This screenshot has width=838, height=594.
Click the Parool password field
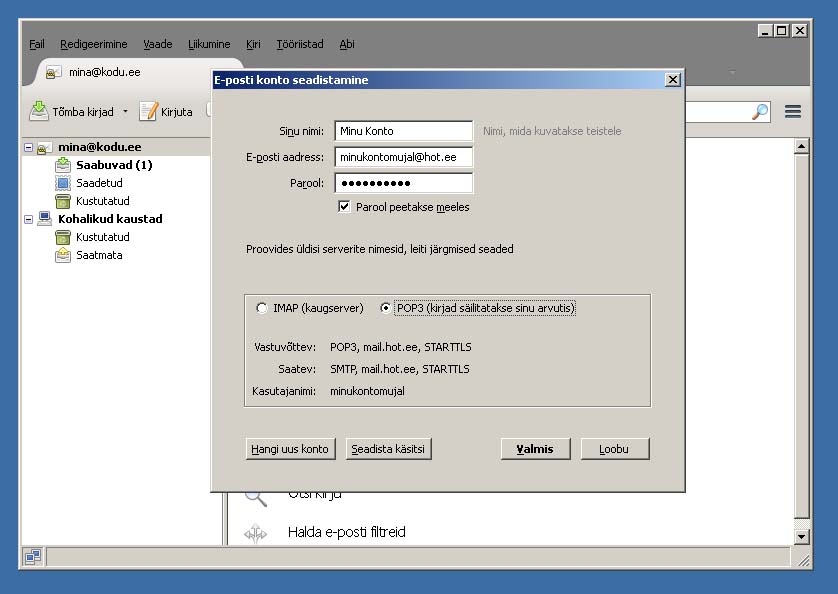coord(404,183)
